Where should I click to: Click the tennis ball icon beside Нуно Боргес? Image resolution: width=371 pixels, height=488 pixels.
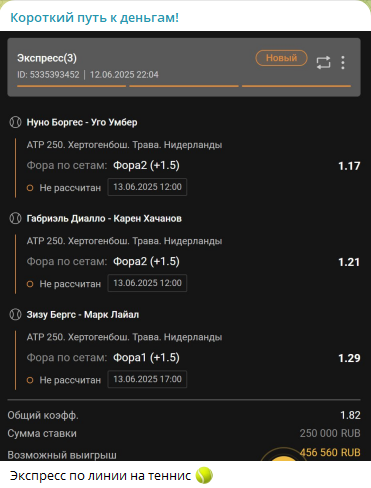(15, 122)
